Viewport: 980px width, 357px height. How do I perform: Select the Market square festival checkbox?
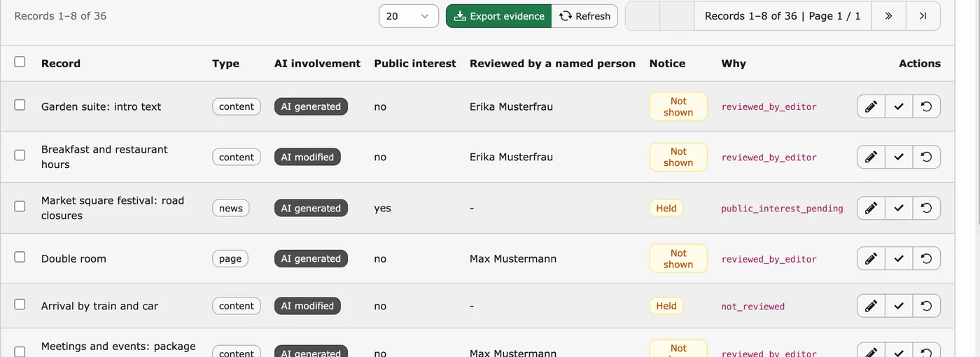click(20, 206)
